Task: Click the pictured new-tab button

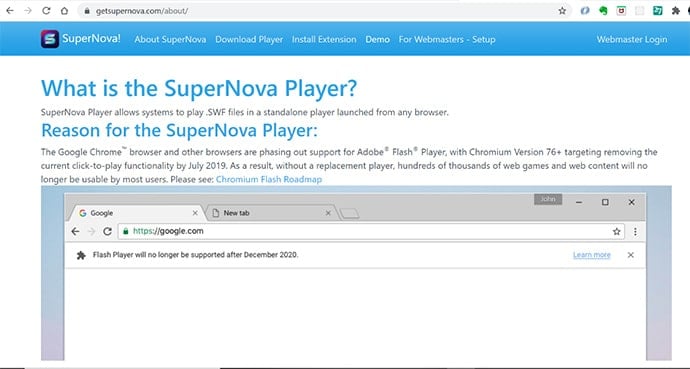Action: [350, 214]
